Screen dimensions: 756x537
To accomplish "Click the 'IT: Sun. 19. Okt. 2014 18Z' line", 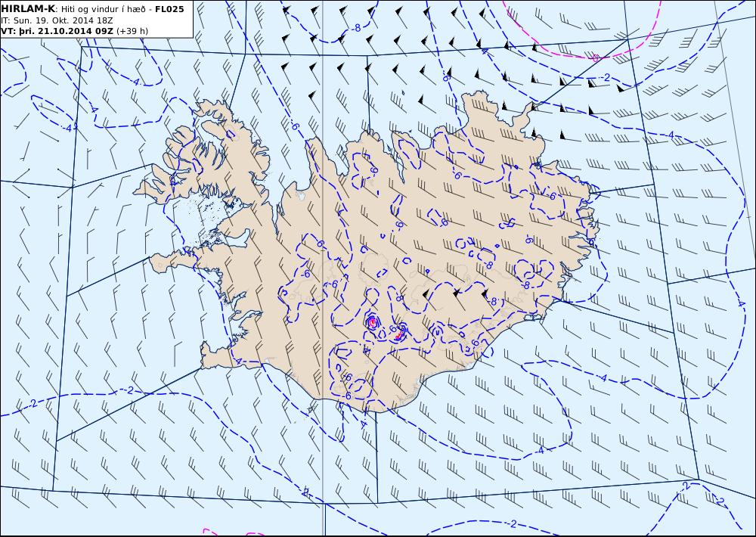I will 57,20.
